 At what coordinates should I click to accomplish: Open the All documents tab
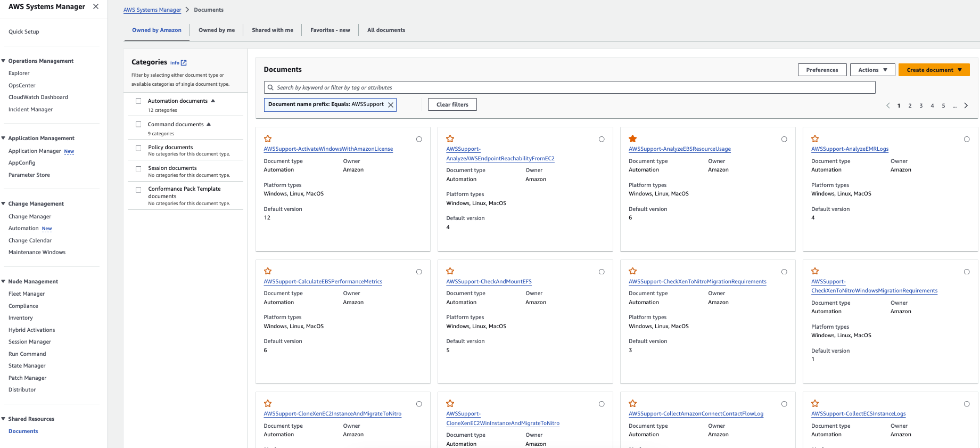point(386,30)
